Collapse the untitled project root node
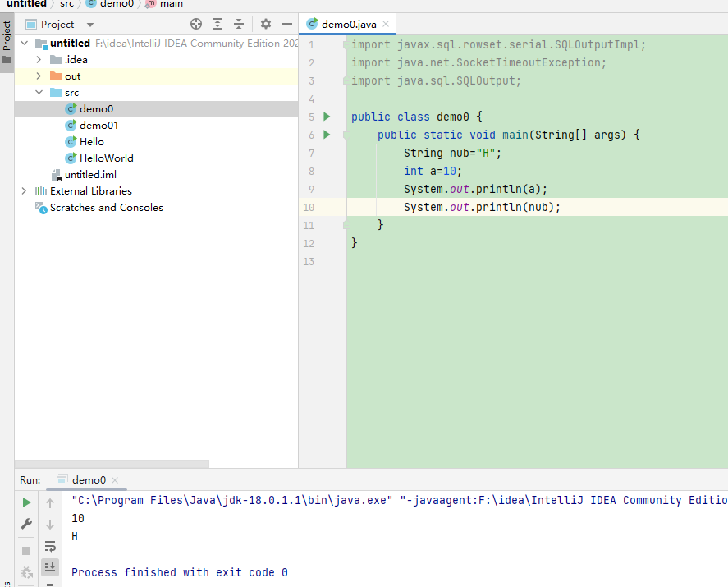Image resolution: width=728 pixels, height=587 pixels. pyautogui.click(x=25, y=44)
